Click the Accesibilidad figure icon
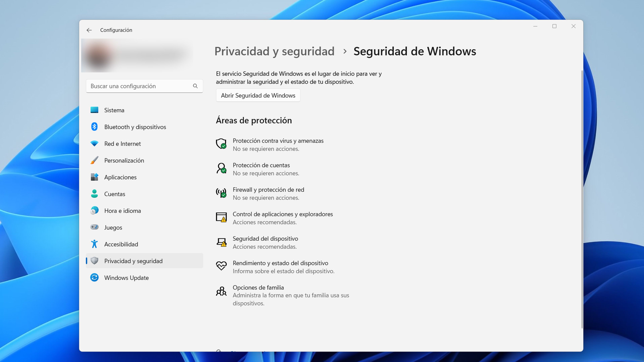Viewport: 644px width, 362px height. [94, 244]
